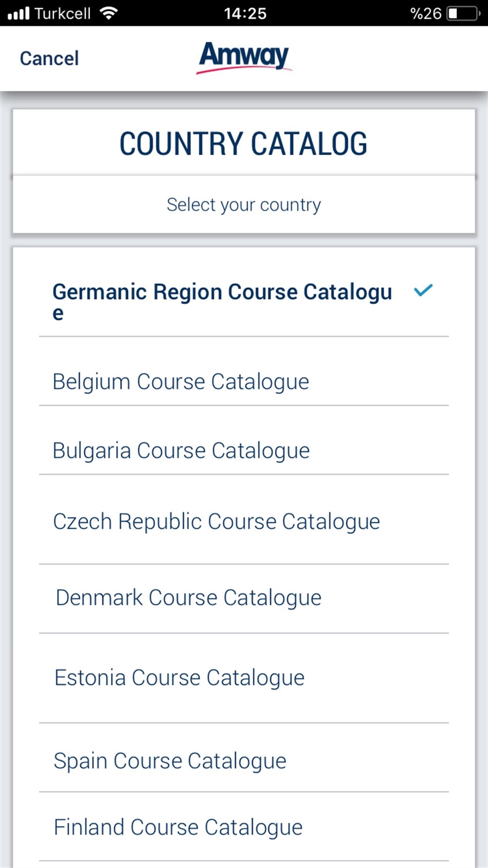Tap the Turkcell carrier label

click(62, 13)
